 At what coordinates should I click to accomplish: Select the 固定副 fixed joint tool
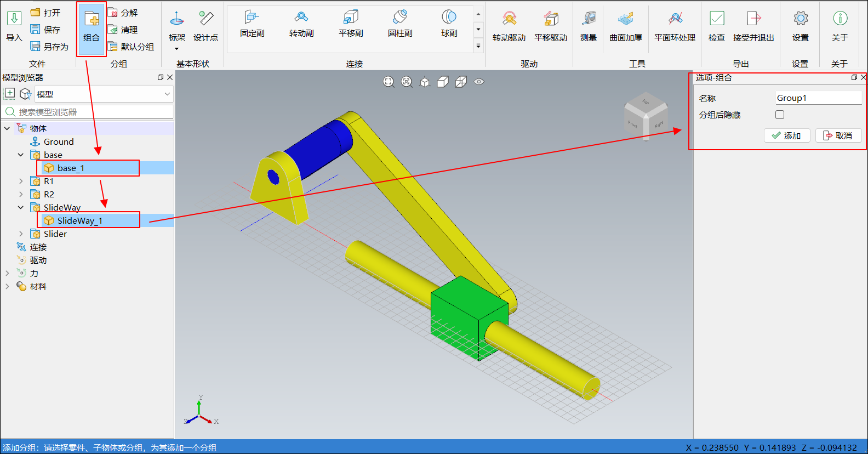252,25
